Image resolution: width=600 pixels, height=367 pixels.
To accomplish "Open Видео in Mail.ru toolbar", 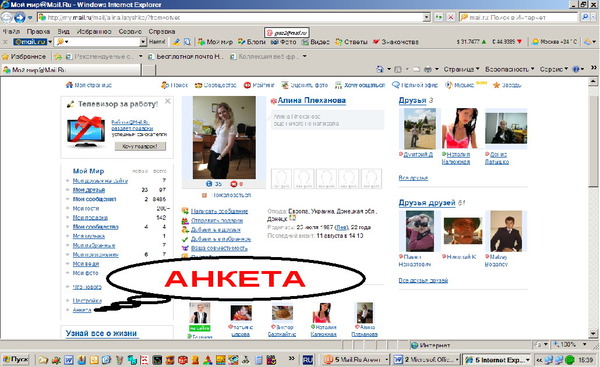I will [x=315, y=42].
